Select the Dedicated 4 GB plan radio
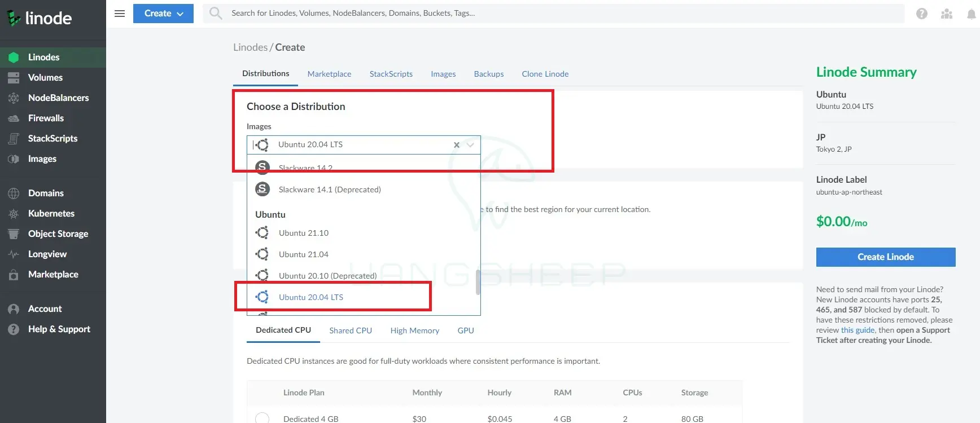Viewport: 980px width, 423px height. pos(262,418)
